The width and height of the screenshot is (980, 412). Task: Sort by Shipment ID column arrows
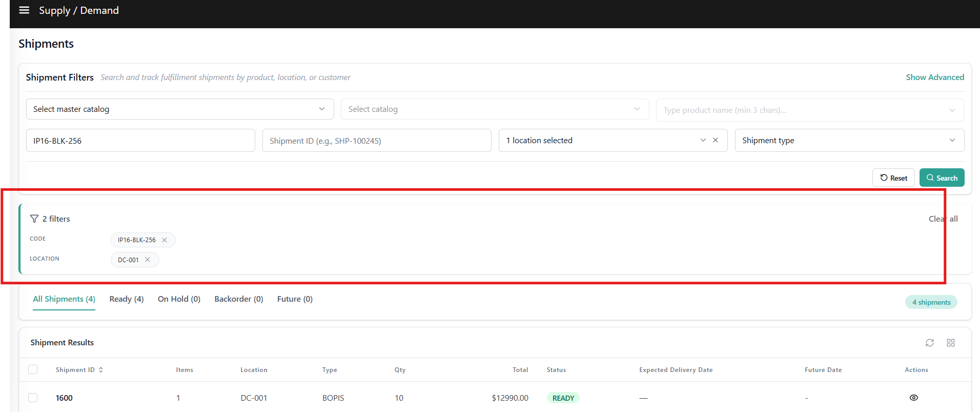pyautogui.click(x=101, y=370)
